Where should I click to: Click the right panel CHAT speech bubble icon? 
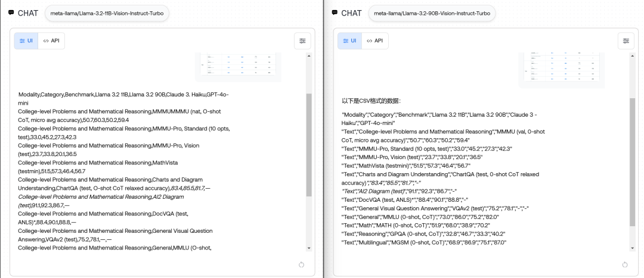pos(335,13)
